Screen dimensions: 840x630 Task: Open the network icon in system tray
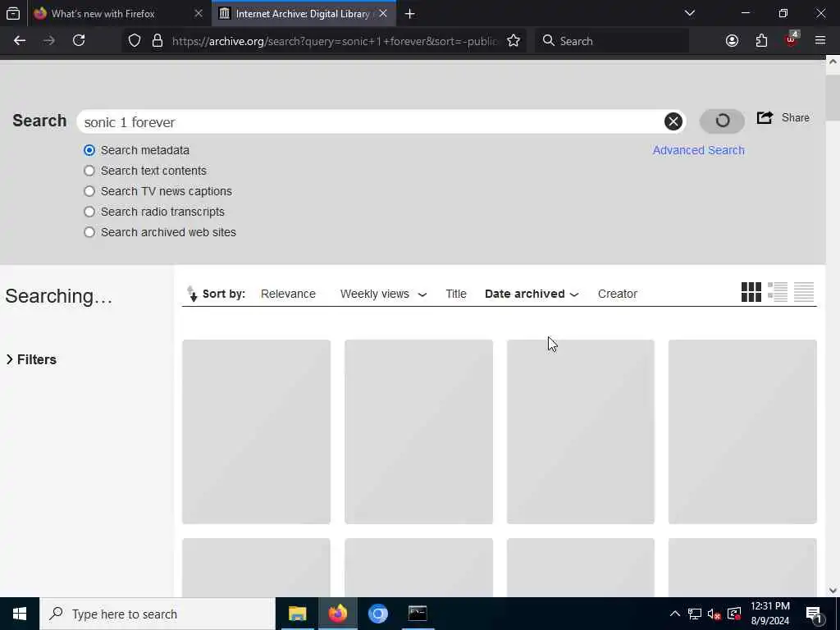(x=694, y=614)
